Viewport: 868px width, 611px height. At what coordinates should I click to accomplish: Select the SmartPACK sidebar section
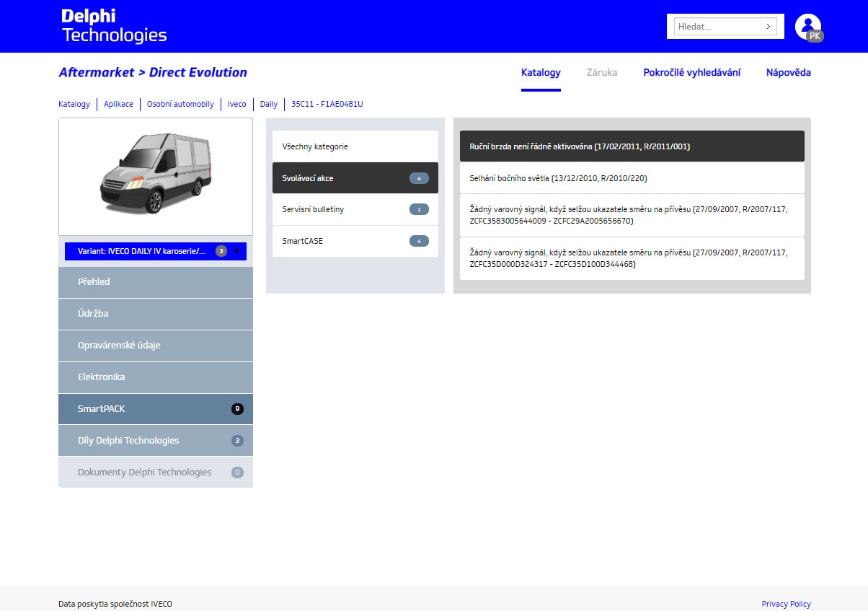156,409
